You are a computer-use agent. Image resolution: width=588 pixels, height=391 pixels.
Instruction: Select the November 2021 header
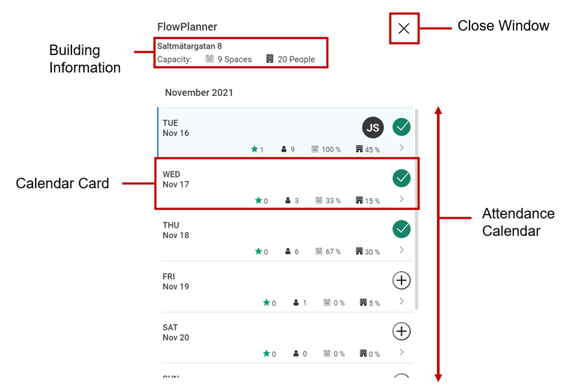198,93
